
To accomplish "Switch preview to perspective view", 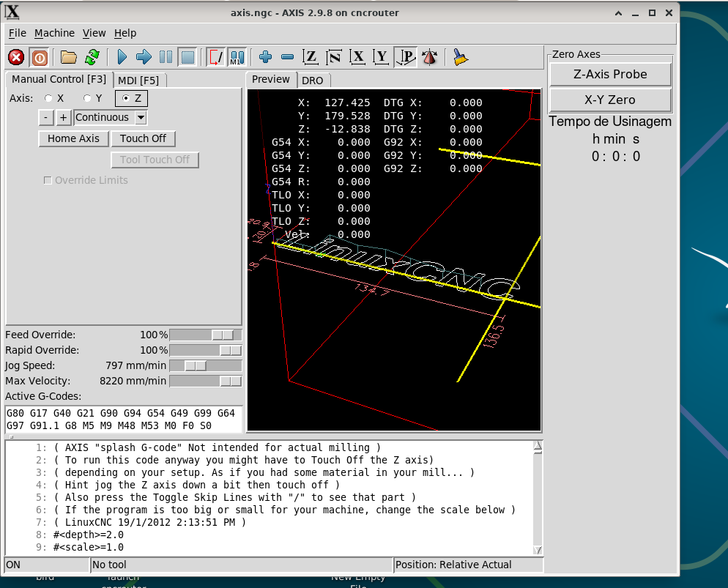I will click(405, 57).
